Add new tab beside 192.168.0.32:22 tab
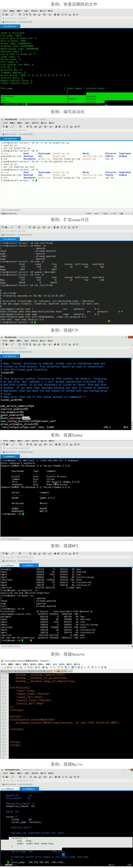133x868 pixels. [x=22, y=356]
